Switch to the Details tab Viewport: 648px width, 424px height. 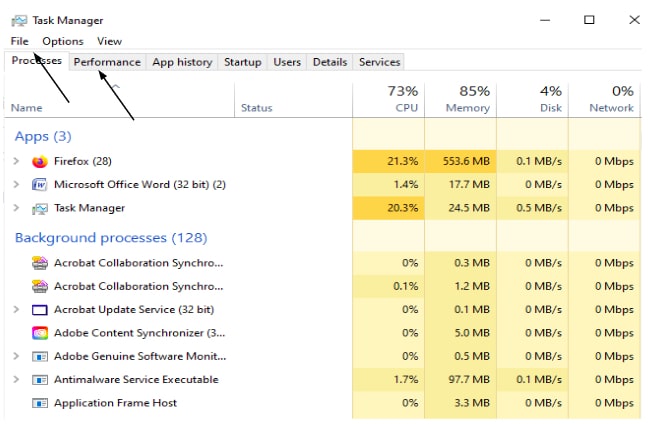click(x=330, y=62)
